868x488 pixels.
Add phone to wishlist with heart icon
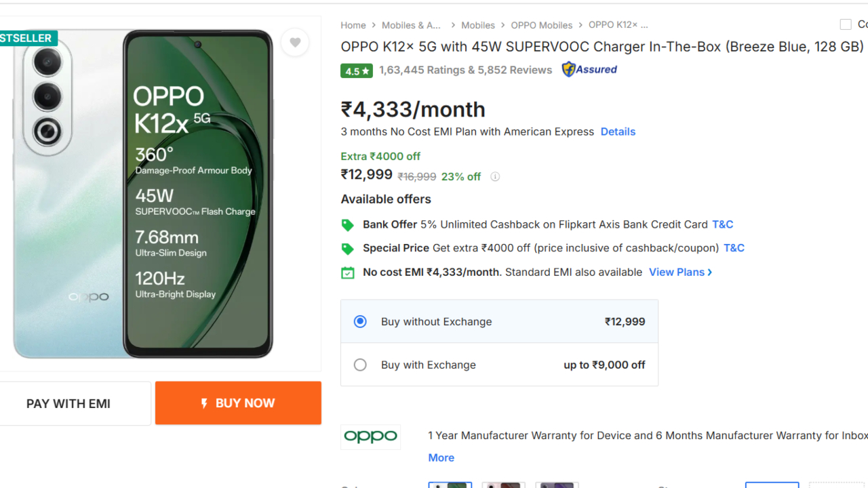pyautogui.click(x=295, y=43)
